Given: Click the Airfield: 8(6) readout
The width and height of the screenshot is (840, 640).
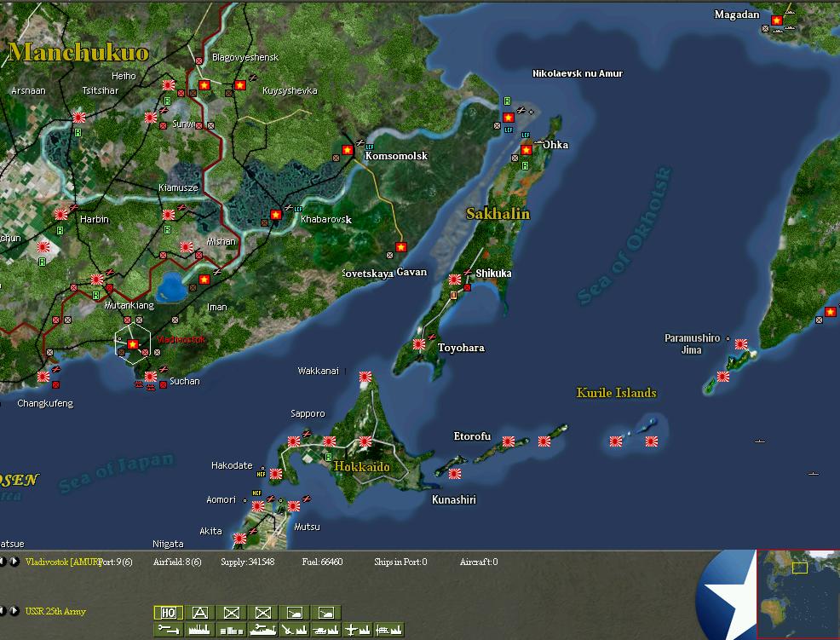Looking at the screenshot, I should coord(177,562).
